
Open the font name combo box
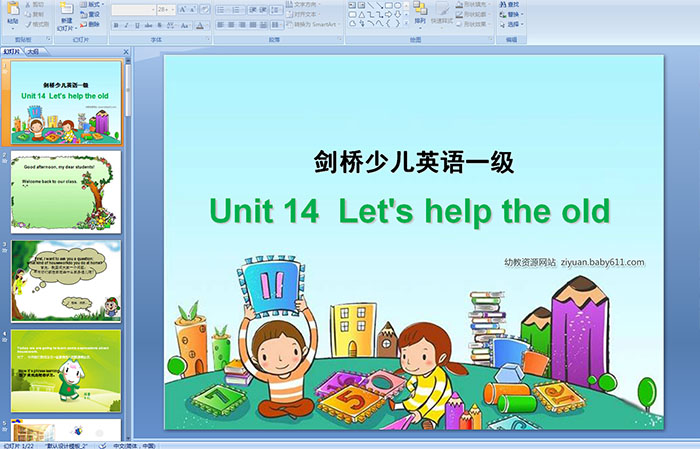[133, 9]
